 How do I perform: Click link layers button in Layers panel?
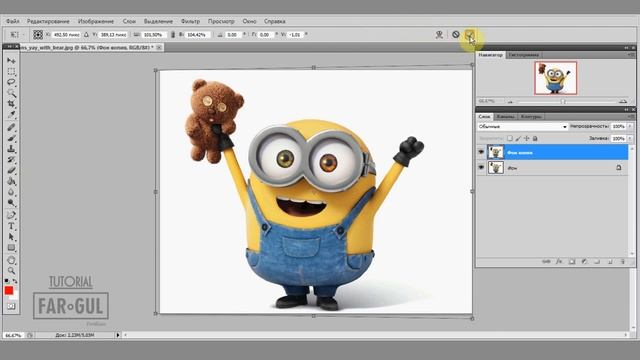[546, 262]
